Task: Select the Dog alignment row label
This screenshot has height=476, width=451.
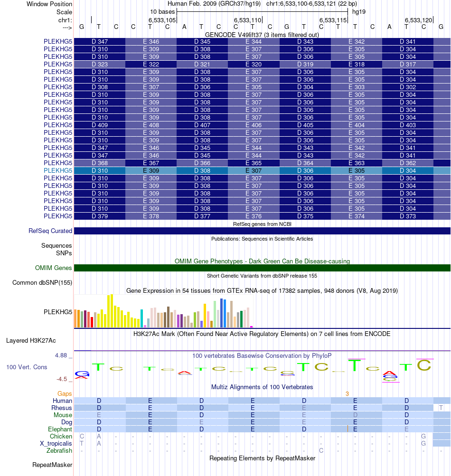Action: 67,422
